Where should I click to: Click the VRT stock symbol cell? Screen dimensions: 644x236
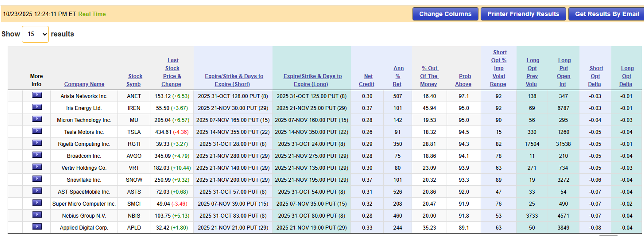pos(134,168)
